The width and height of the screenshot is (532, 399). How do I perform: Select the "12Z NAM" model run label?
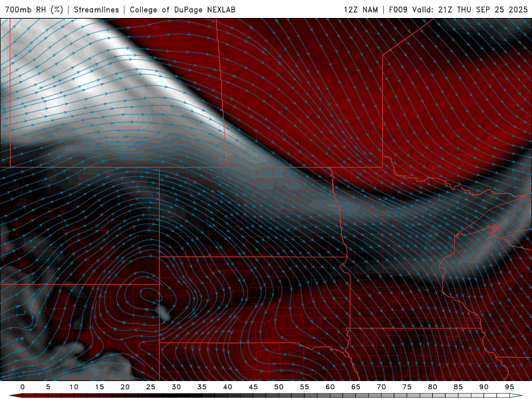point(361,9)
